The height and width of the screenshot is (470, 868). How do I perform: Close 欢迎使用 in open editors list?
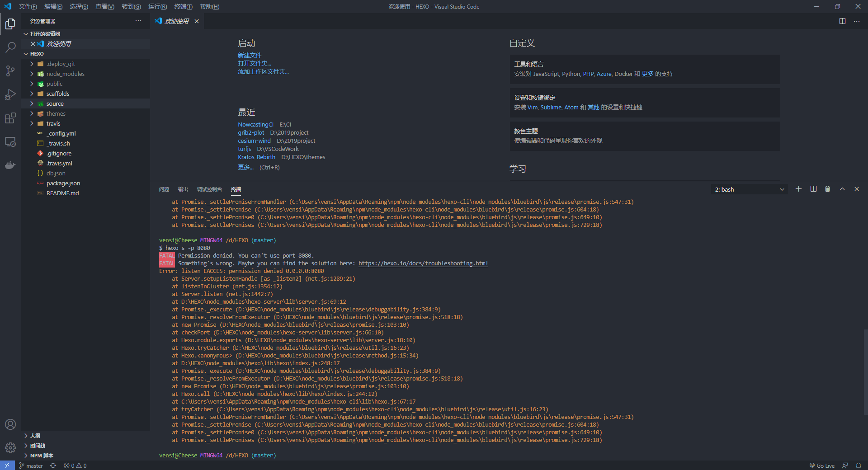point(33,44)
